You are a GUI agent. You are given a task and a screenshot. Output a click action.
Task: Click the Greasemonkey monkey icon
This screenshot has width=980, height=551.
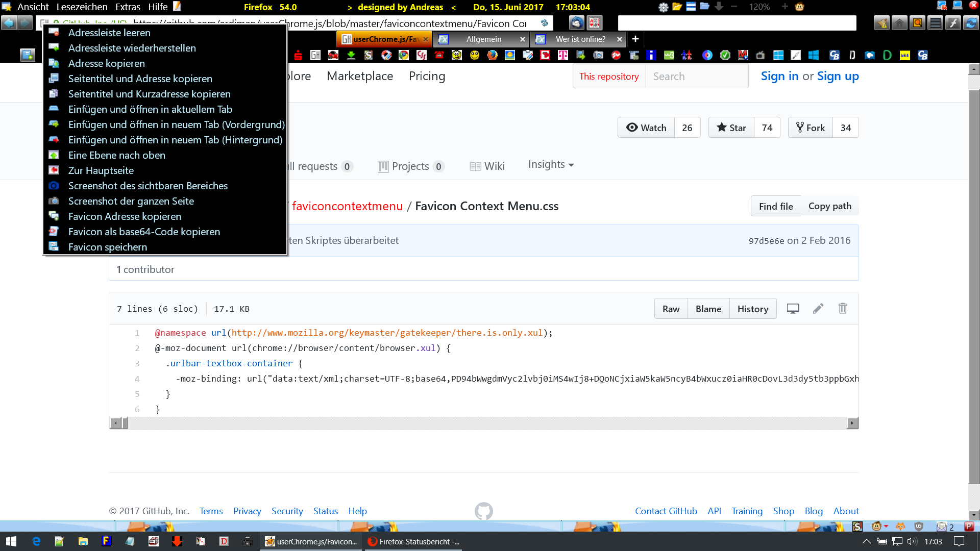coord(799,7)
